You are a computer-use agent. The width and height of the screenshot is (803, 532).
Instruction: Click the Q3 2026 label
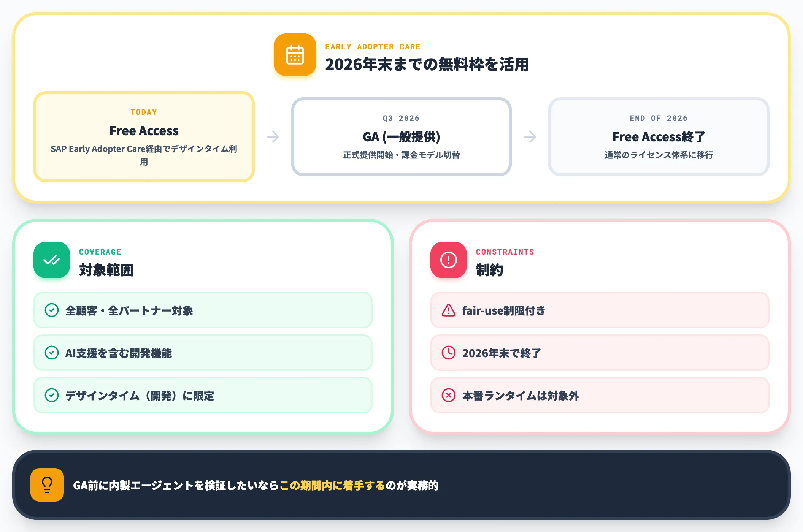tap(401, 118)
